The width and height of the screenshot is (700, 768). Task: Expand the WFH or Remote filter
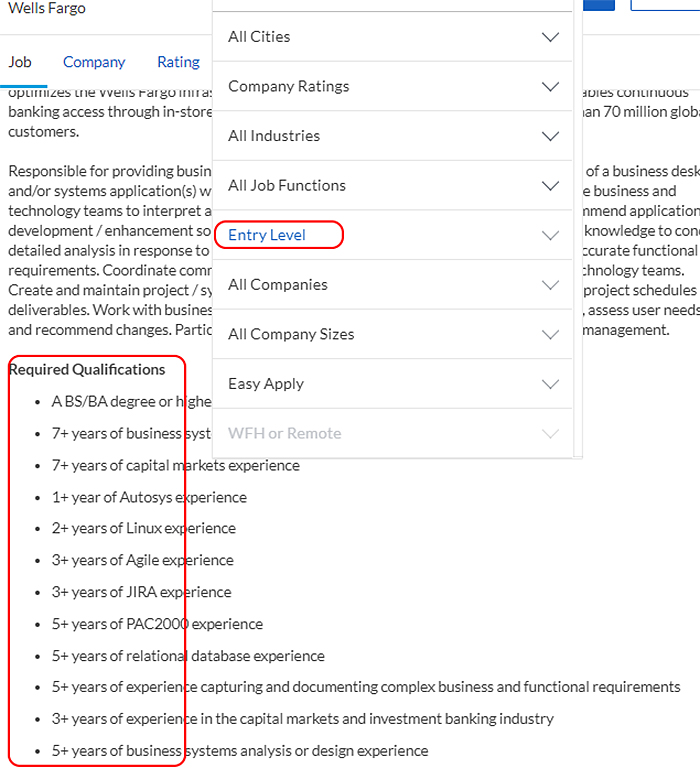tap(549, 434)
